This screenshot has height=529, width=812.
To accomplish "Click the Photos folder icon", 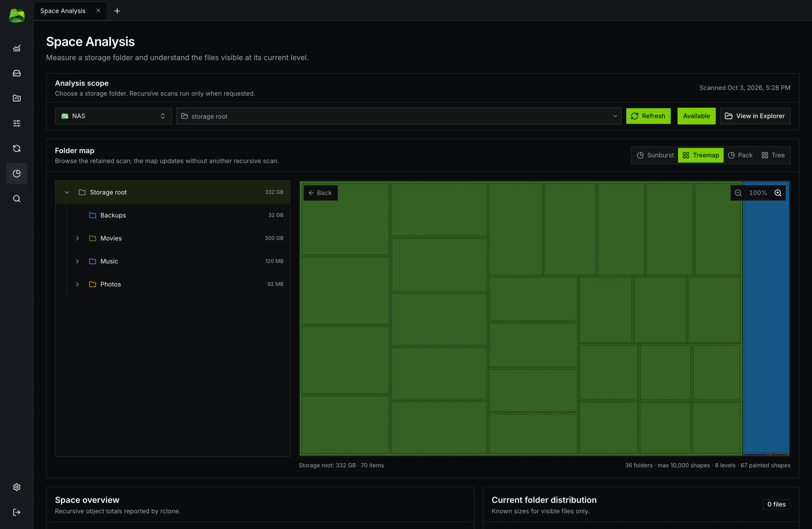I will click(x=92, y=284).
